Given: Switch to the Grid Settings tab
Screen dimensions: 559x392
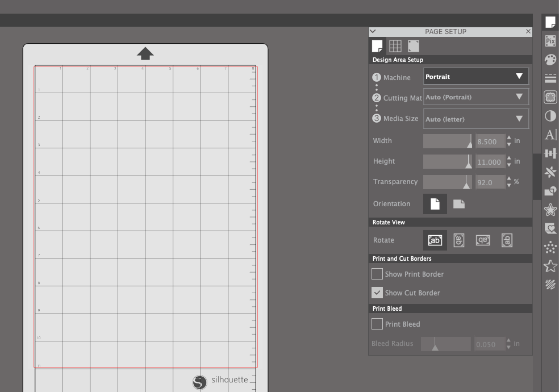Looking at the screenshot, I should pos(395,46).
